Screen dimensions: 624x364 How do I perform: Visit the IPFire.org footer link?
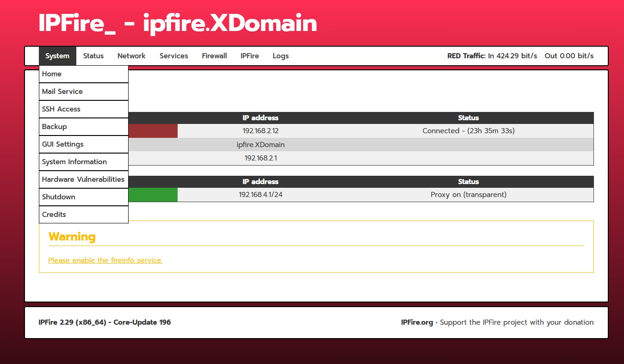pyautogui.click(x=417, y=322)
